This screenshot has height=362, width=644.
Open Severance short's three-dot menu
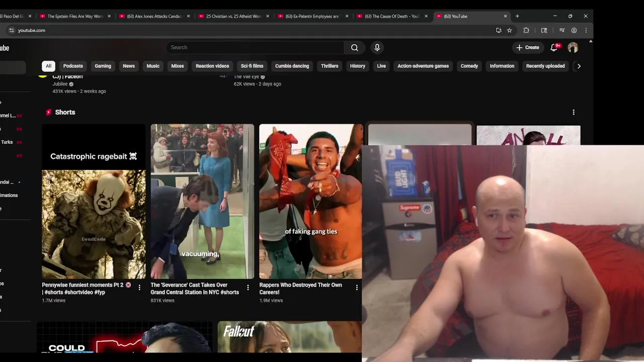[x=248, y=288]
